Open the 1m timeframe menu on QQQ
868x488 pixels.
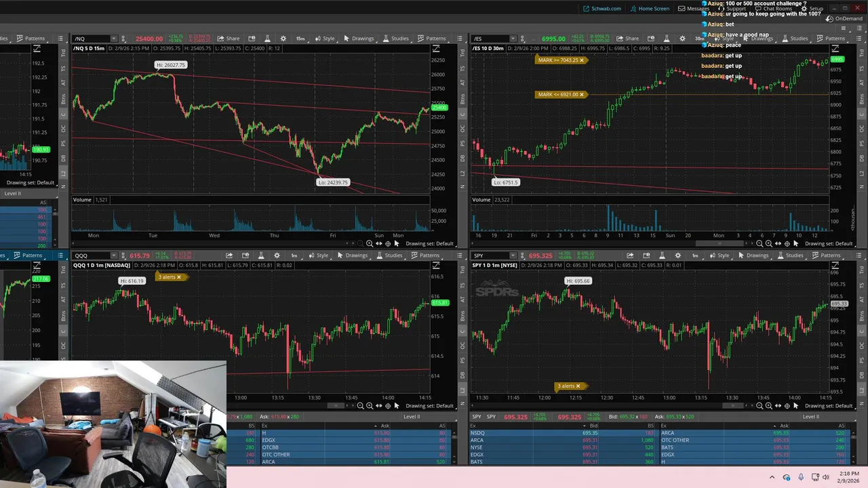(x=294, y=256)
